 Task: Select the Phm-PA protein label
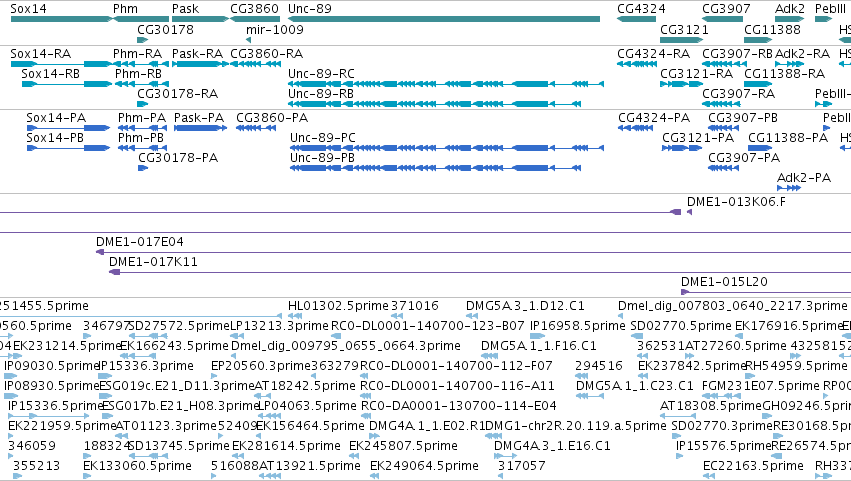[x=142, y=118]
